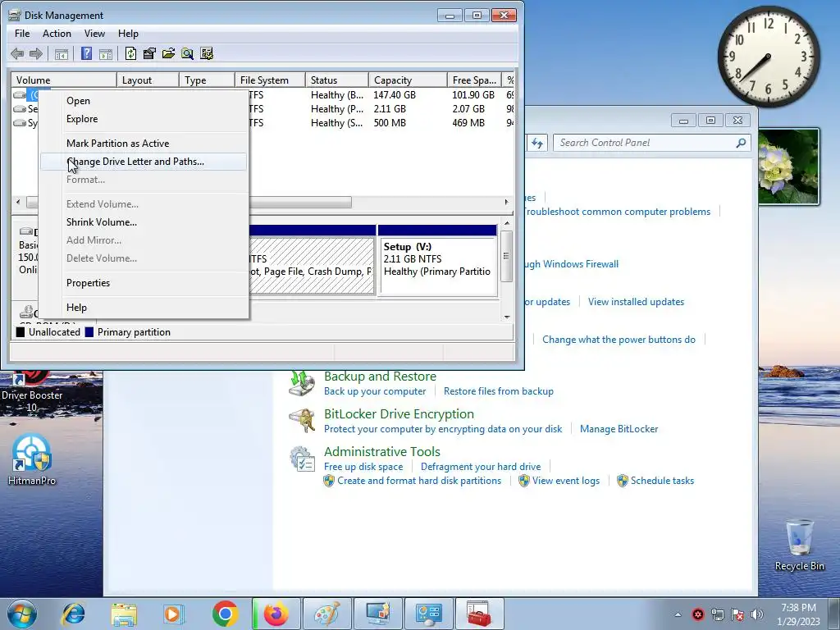Click Free up disk space link
Viewport: 840px width, 630px height.
363,467
